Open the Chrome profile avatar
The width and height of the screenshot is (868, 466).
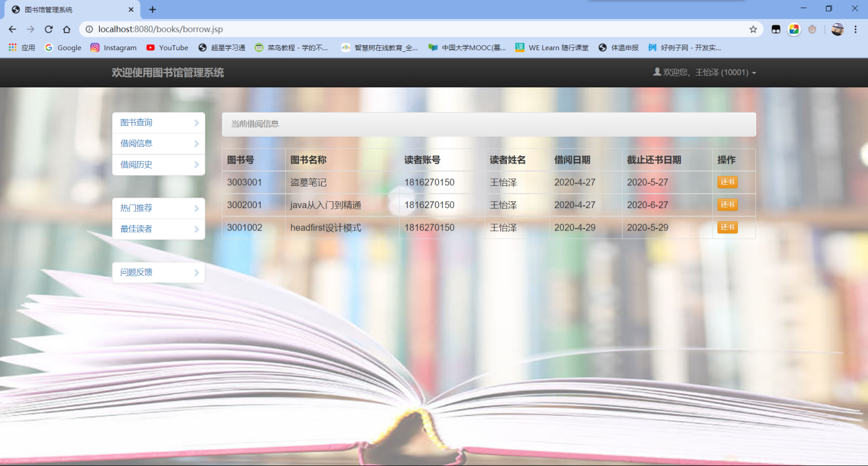coord(838,29)
